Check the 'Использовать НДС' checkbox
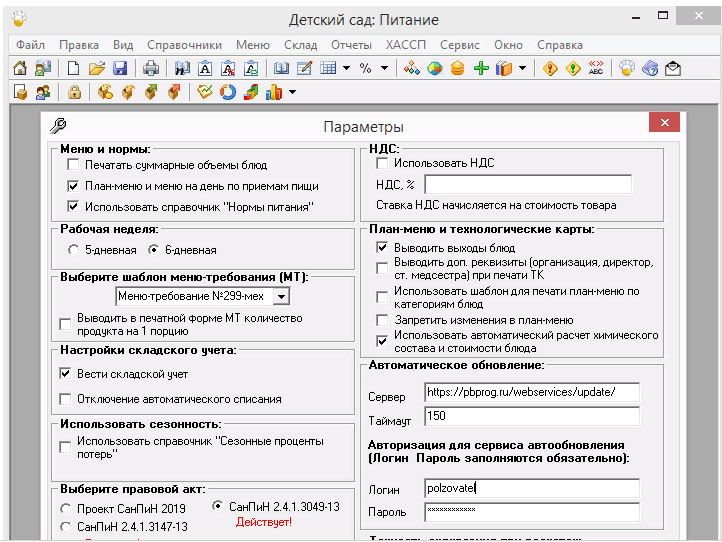The width and height of the screenshot is (722, 542). click(x=382, y=163)
